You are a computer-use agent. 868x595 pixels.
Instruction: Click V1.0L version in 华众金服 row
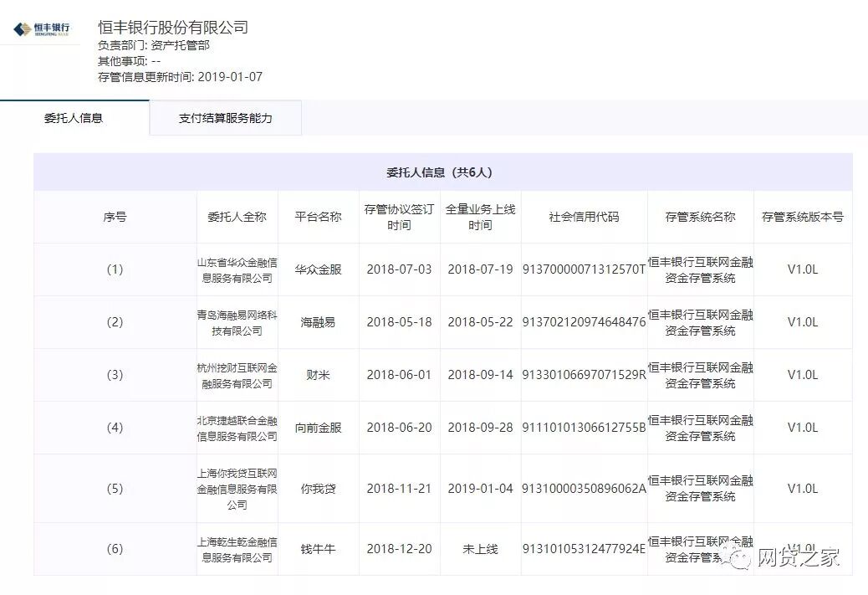(803, 269)
